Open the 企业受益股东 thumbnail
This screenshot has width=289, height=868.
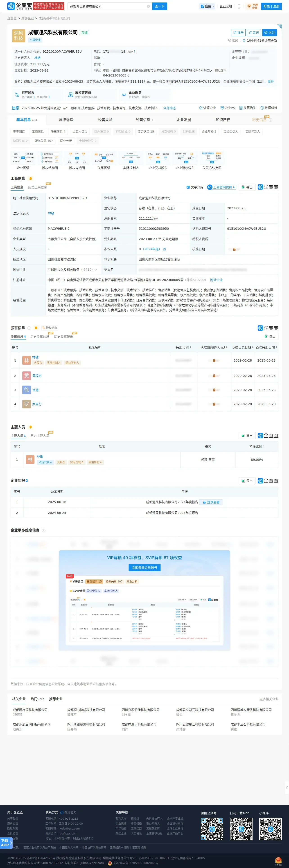158,160
